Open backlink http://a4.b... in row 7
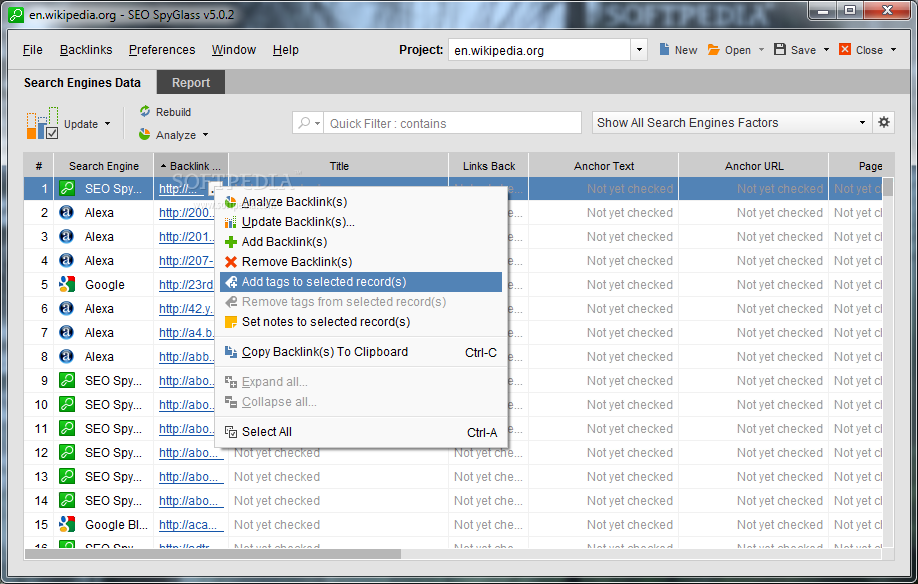918x584 pixels. [x=186, y=333]
